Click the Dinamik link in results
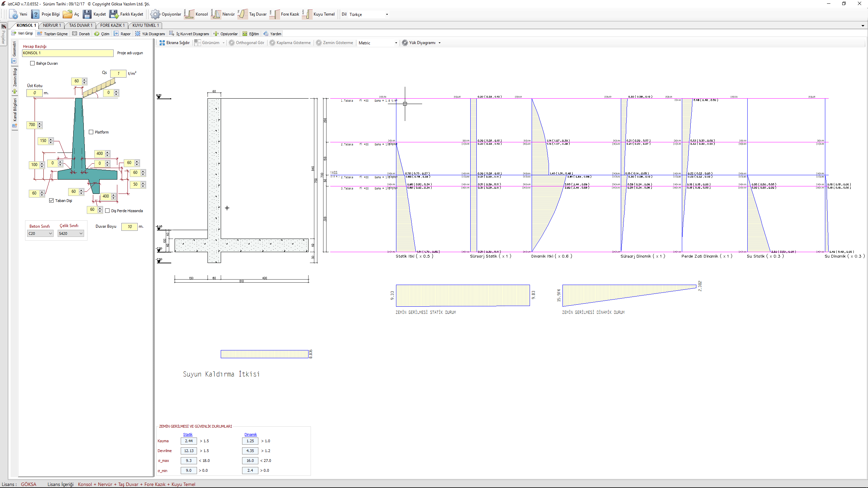868x488 pixels. click(251, 434)
